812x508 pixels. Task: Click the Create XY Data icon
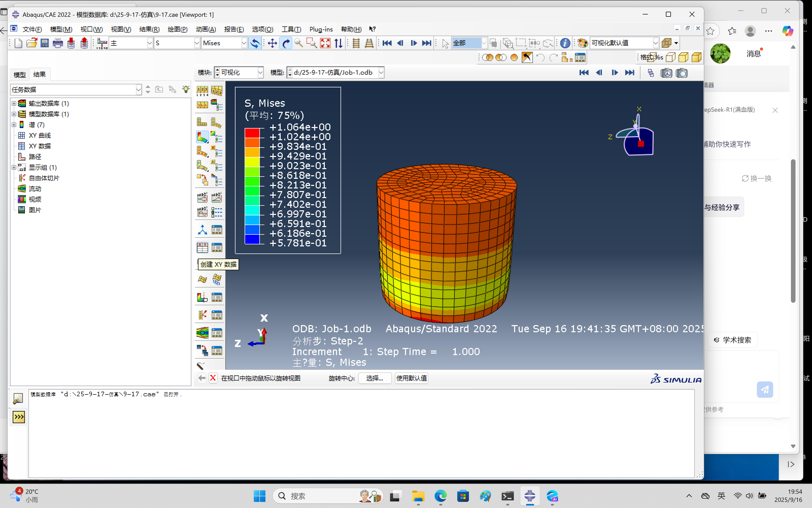point(202,248)
